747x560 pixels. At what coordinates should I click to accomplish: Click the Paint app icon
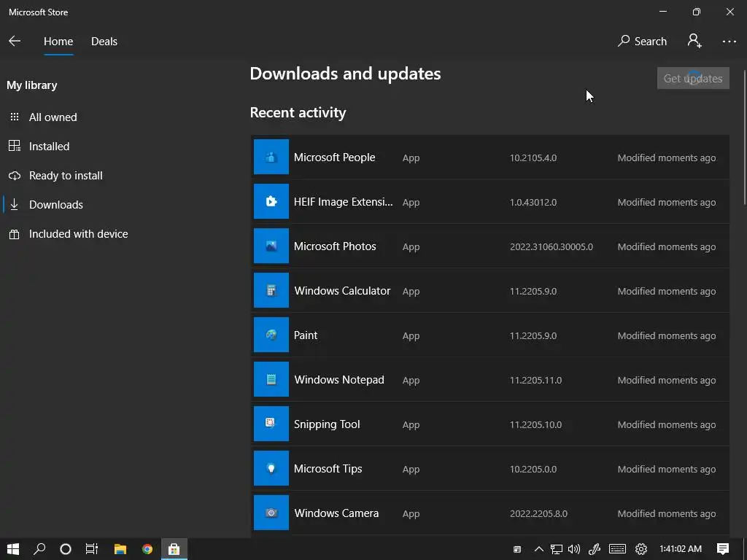click(271, 335)
